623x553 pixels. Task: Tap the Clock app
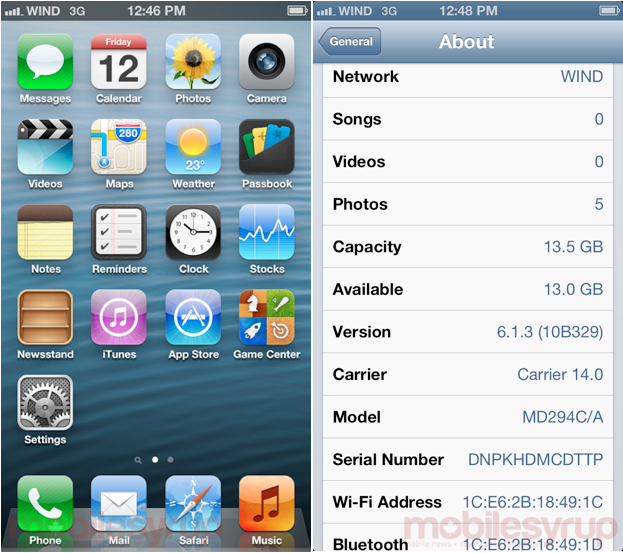pyautogui.click(x=193, y=232)
